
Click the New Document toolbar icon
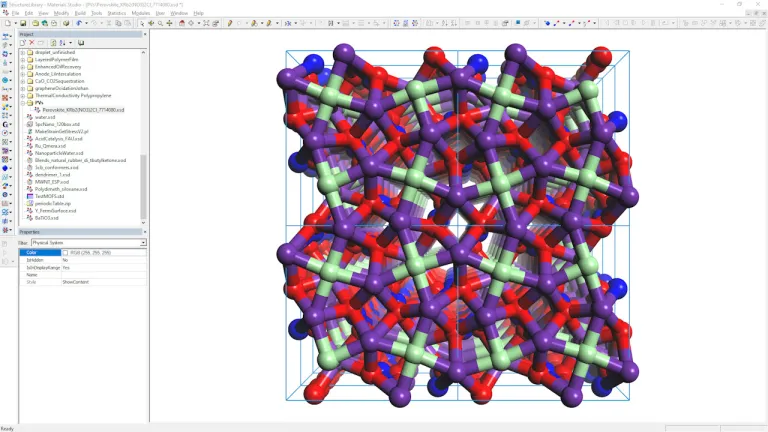click(x=7, y=22)
